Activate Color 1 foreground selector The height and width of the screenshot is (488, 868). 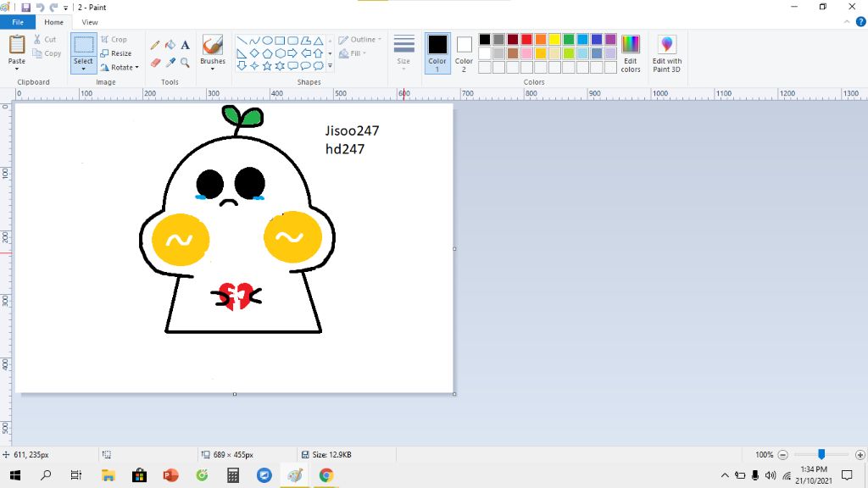(437, 53)
